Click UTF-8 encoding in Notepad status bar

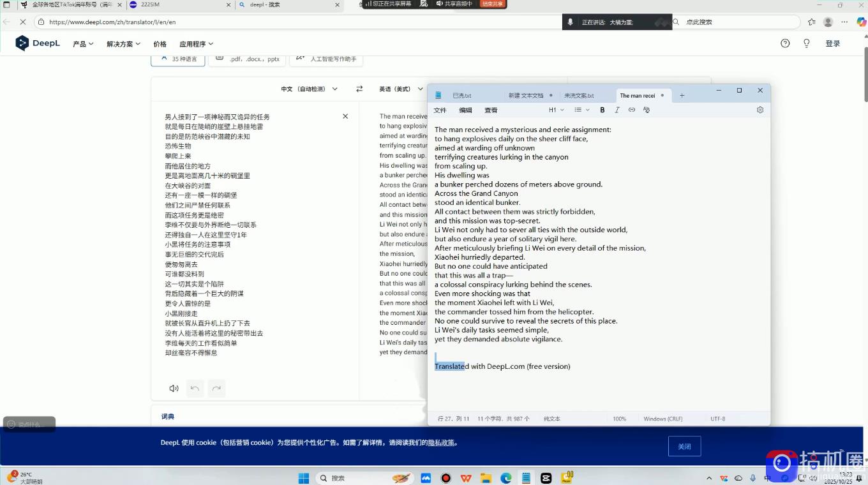click(717, 419)
